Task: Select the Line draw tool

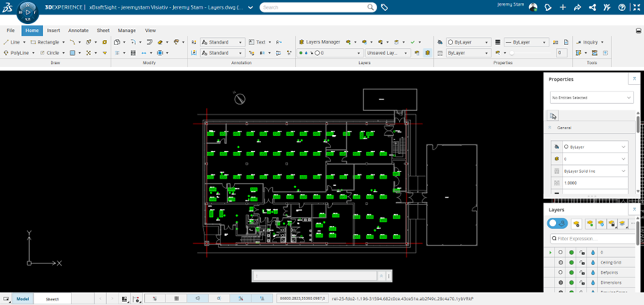Action: [x=12, y=42]
